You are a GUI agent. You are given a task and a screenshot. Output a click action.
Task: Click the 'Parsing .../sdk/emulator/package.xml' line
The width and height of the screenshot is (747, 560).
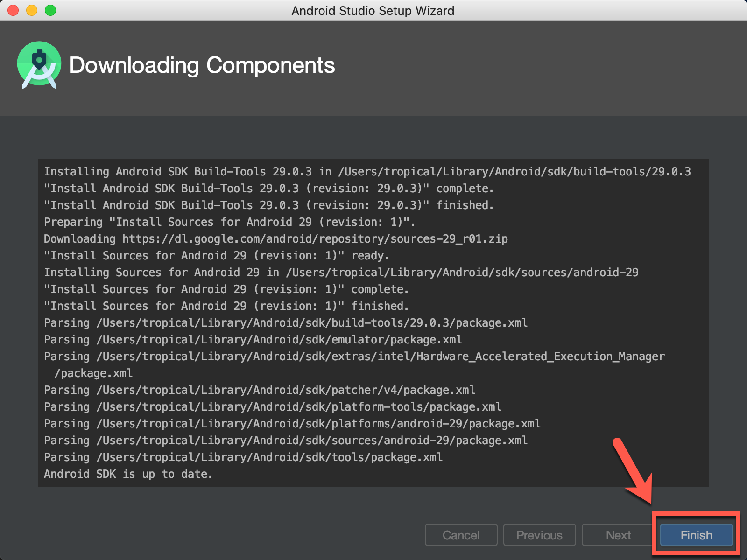(x=253, y=340)
